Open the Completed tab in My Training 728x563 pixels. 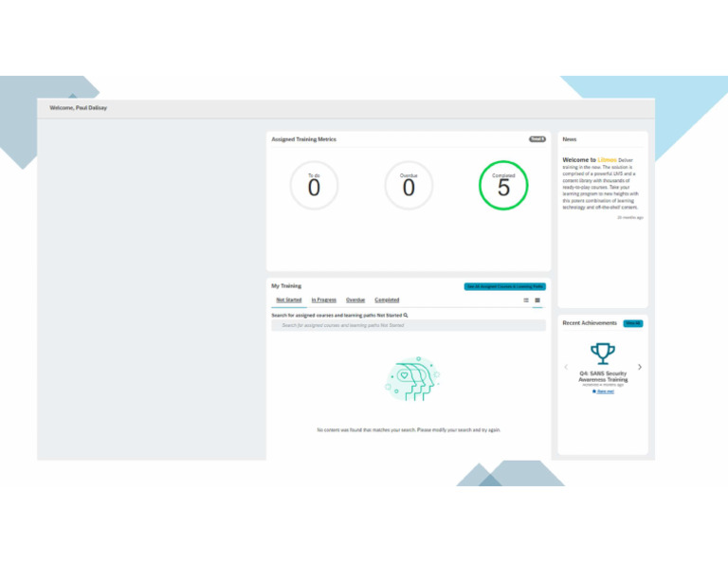(387, 300)
